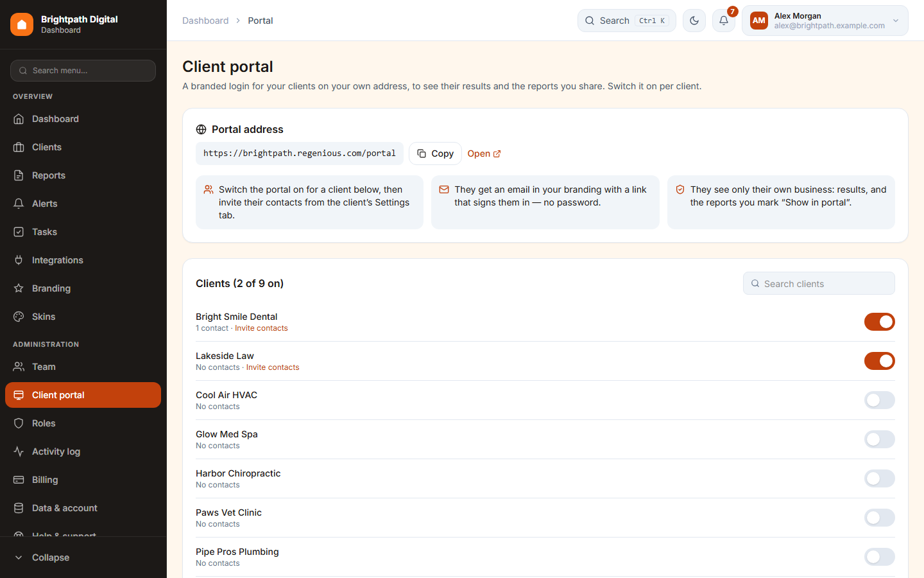Click the Search clients input field
924x578 pixels.
pos(819,283)
